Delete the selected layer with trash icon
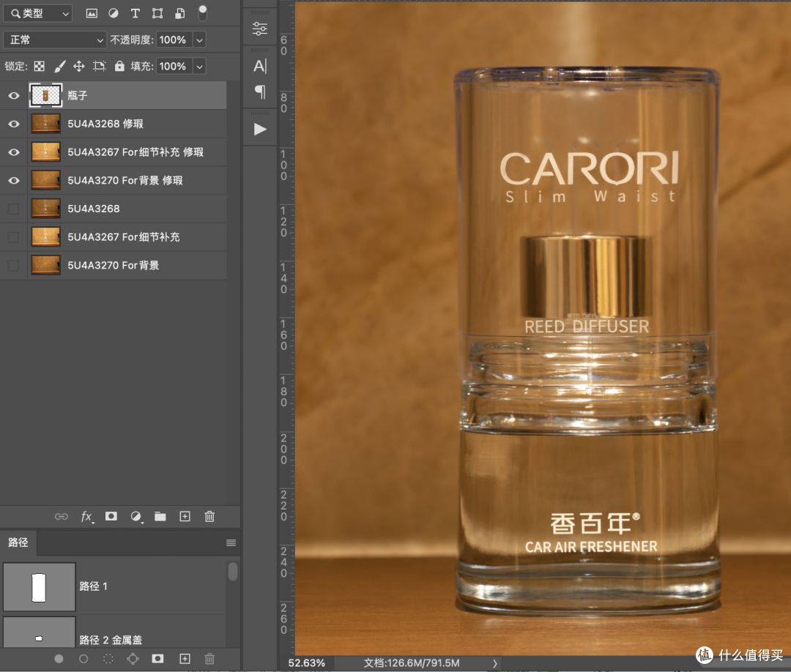 [x=209, y=516]
